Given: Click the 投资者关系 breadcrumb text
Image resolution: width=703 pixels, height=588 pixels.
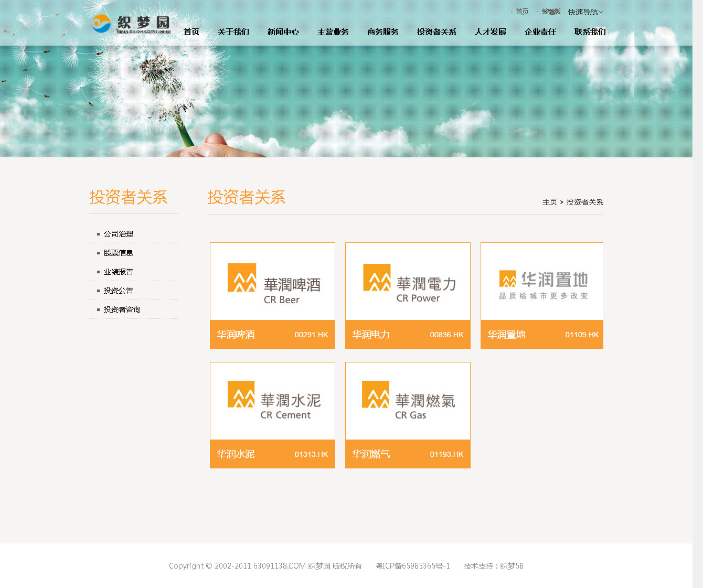Looking at the screenshot, I should click(584, 202).
